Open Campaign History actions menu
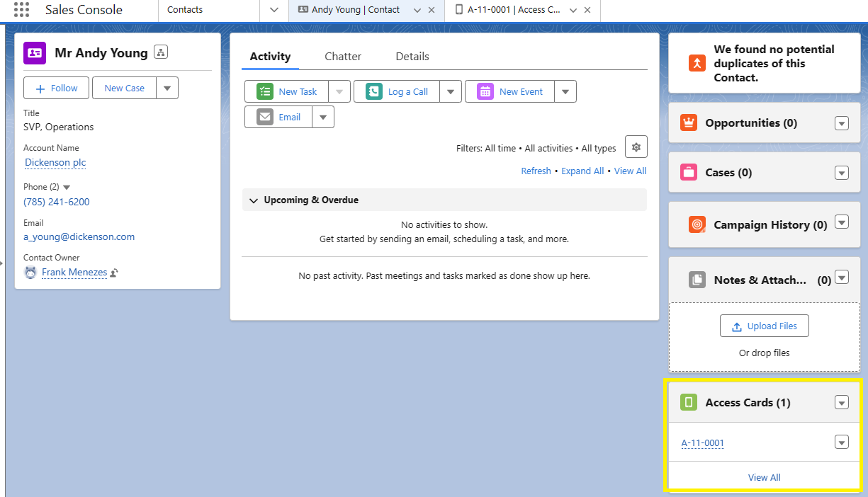 (842, 222)
